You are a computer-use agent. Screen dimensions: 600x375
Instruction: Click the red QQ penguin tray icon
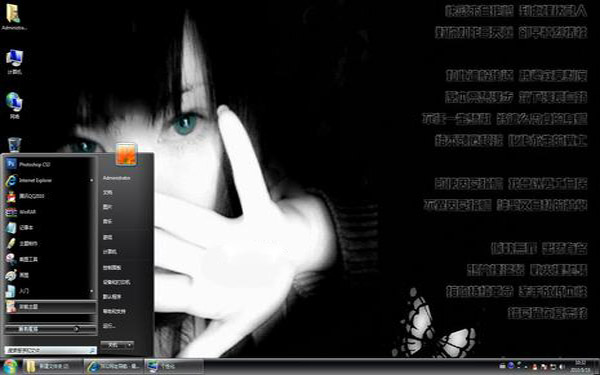pos(535,367)
